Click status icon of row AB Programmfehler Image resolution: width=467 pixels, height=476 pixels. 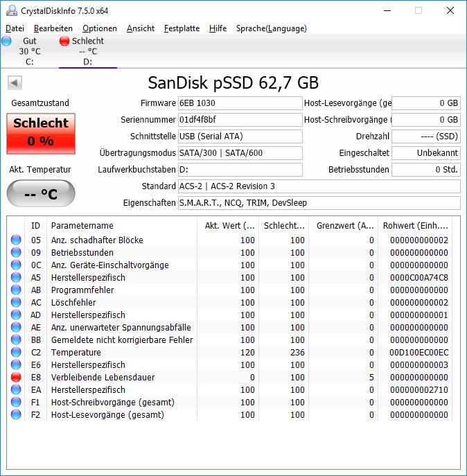(16, 290)
